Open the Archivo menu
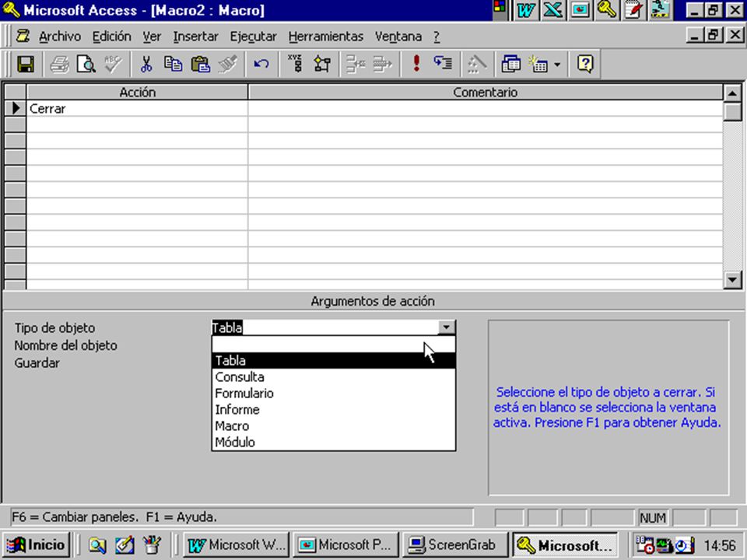Viewport: 747px width, 560px height. [x=60, y=37]
